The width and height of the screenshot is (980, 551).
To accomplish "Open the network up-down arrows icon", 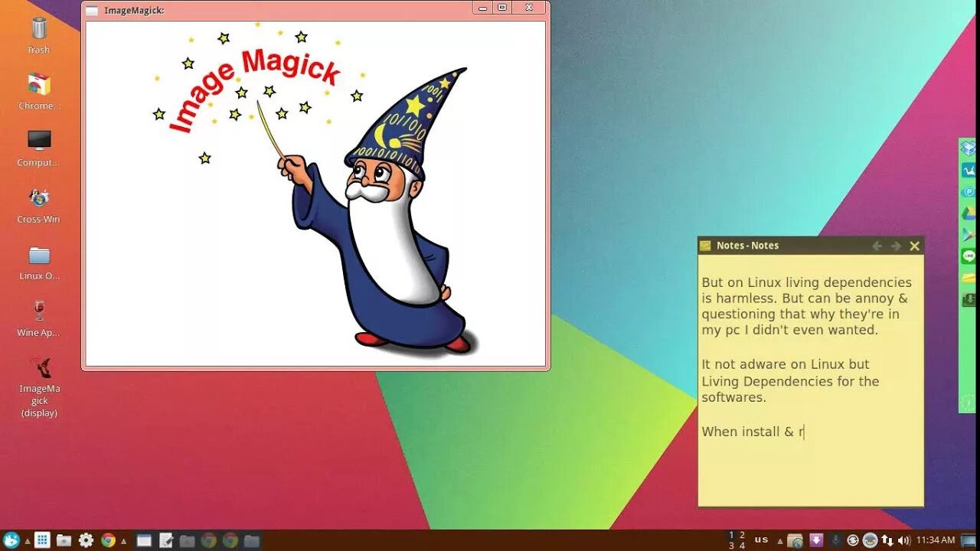I will pyautogui.click(x=887, y=540).
